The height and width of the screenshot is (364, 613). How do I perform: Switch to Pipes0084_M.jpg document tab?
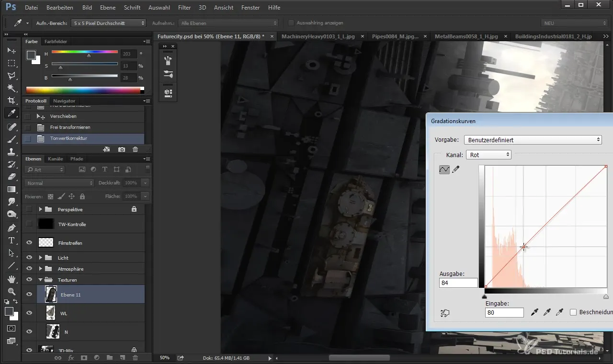click(395, 36)
